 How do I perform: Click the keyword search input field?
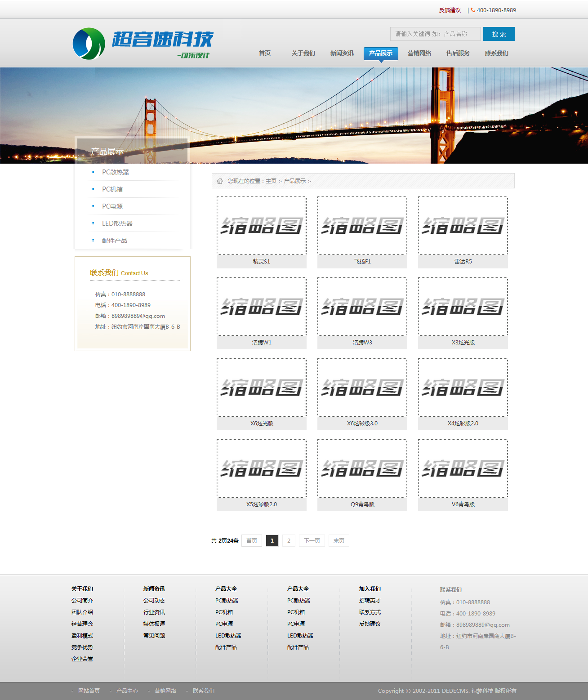point(435,34)
